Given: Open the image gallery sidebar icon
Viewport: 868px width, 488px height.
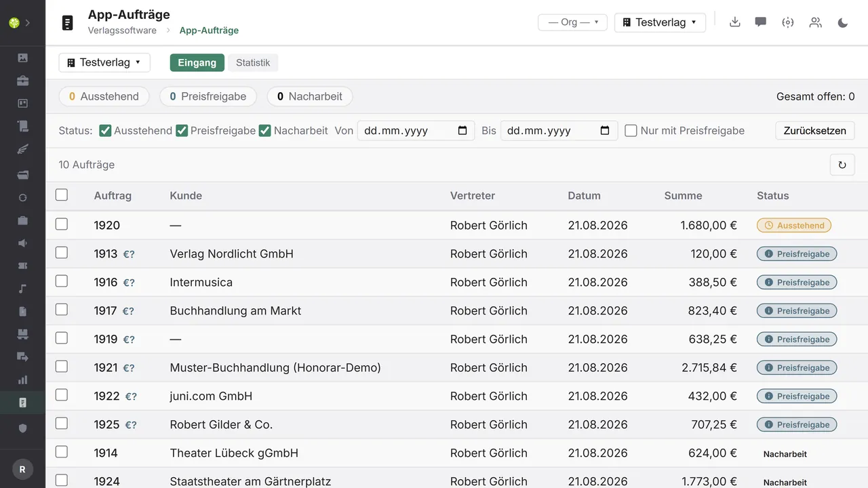Looking at the screenshot, I should [22, 58].
